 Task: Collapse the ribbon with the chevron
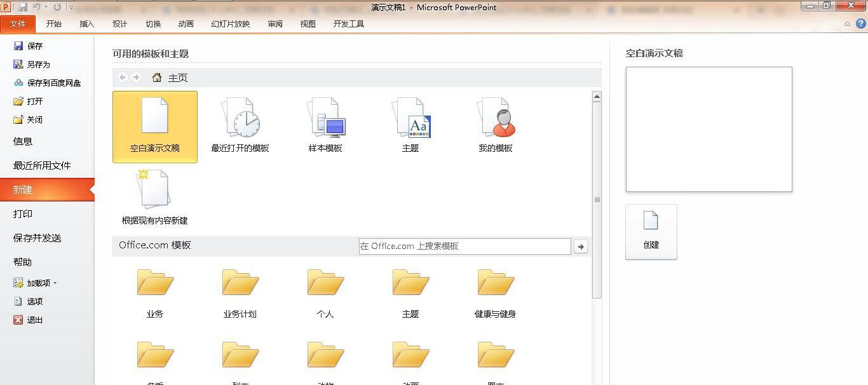tap(847, 24)
